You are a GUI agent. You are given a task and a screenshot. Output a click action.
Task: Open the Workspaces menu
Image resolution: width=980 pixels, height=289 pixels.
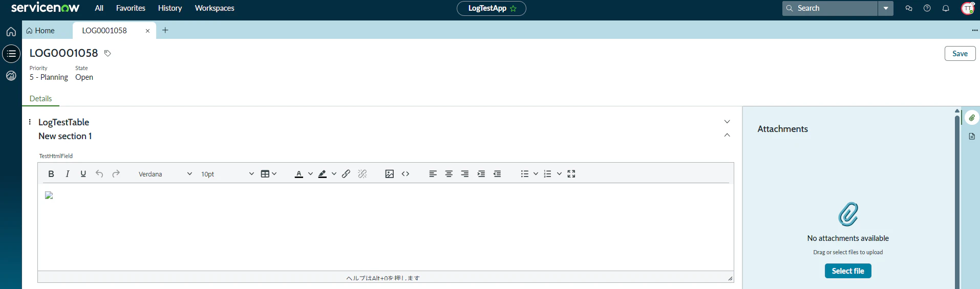click(x=215, y=8)
